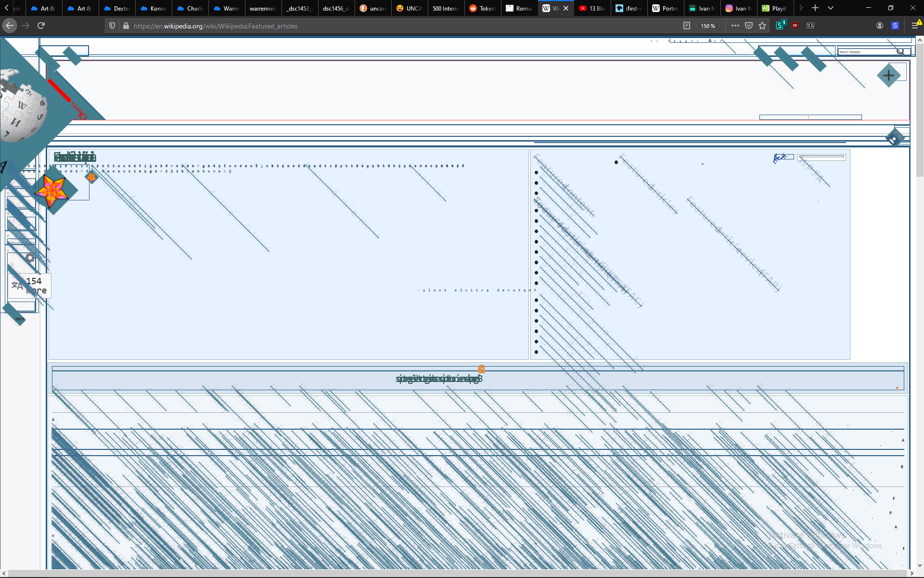This screenshot has width=924, height=578.
Task: Open the list all tabs chevron
Action: click(831, 8)
